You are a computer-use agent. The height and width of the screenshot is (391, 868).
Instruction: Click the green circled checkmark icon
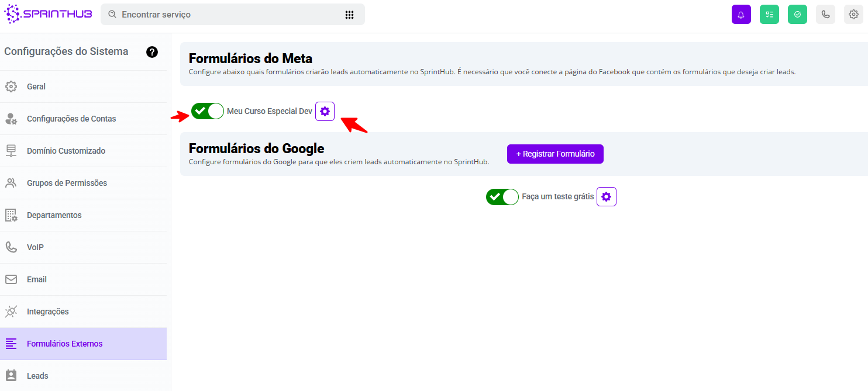click(x=797, y=15)
